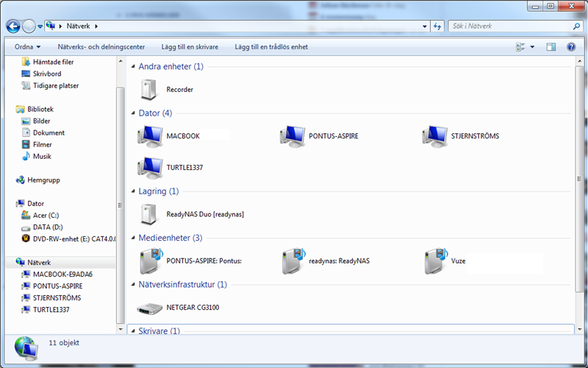Select the Vuze media device icon
The image size is (588, 368).
(436, 261)
